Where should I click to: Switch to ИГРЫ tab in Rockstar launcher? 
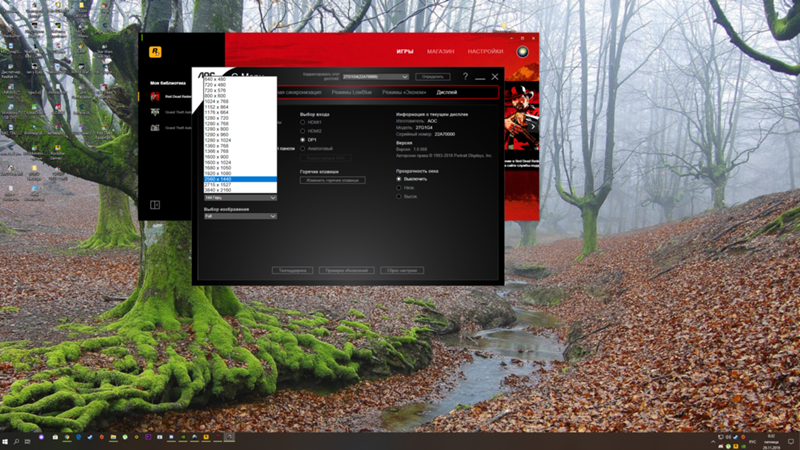click(x=405, y=52)
